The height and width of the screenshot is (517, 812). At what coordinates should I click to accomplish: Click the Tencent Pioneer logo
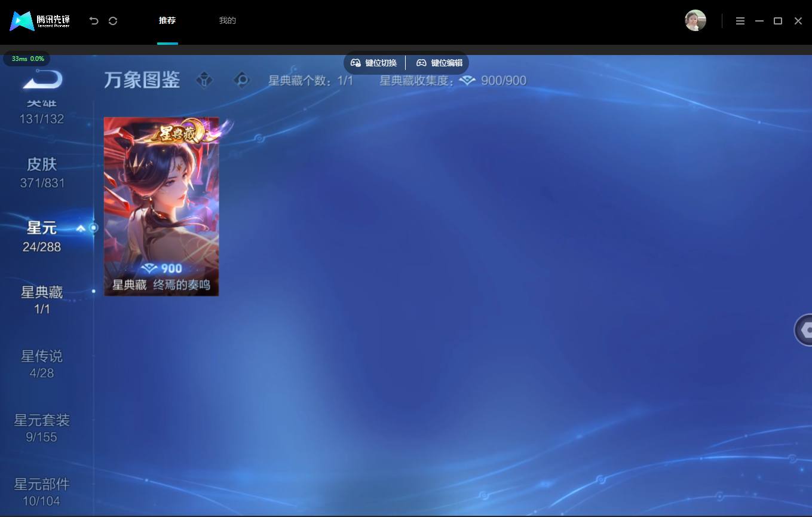coord(39,21)
